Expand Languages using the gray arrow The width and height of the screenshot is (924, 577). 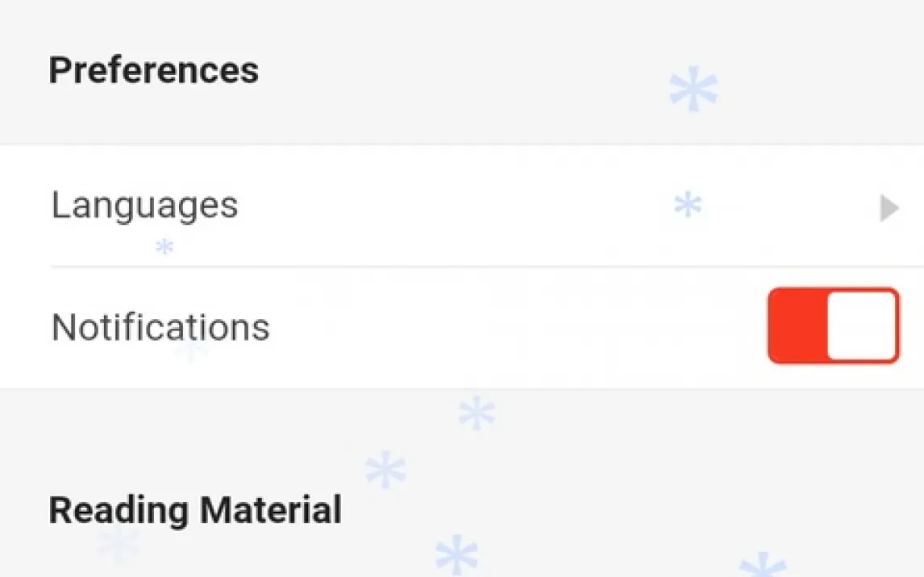pos(889,208)
